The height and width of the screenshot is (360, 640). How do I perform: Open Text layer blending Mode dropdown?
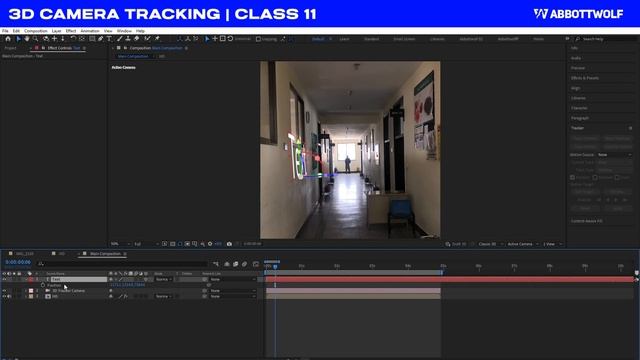point(164,280)
